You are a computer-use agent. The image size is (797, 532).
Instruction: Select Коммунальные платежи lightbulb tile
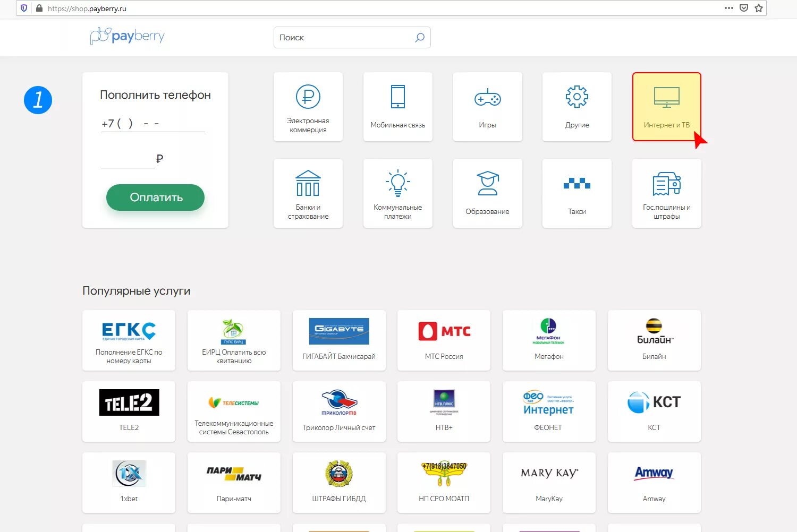[398, 193]
